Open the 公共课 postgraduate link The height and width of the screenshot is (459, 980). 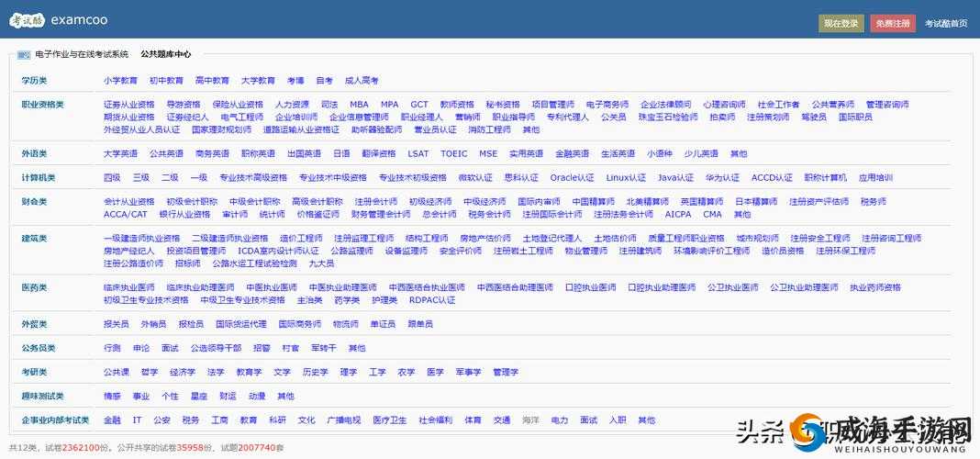pos(117,372)
